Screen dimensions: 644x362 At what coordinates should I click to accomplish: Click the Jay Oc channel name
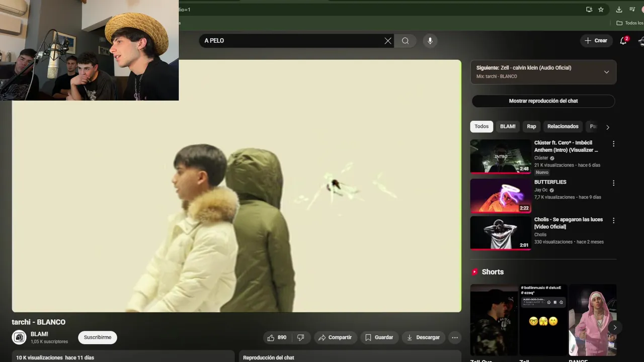[541, 190]
